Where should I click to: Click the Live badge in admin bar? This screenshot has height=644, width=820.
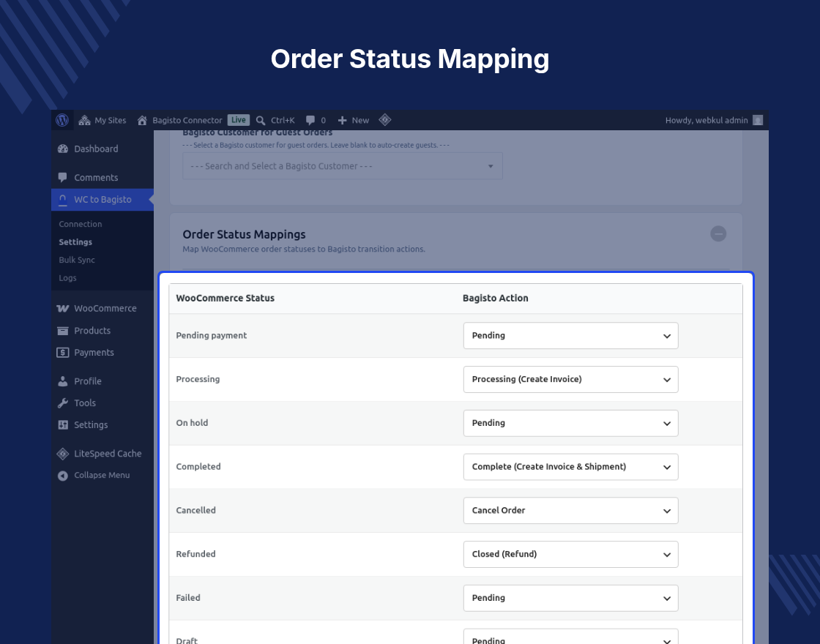239,120
